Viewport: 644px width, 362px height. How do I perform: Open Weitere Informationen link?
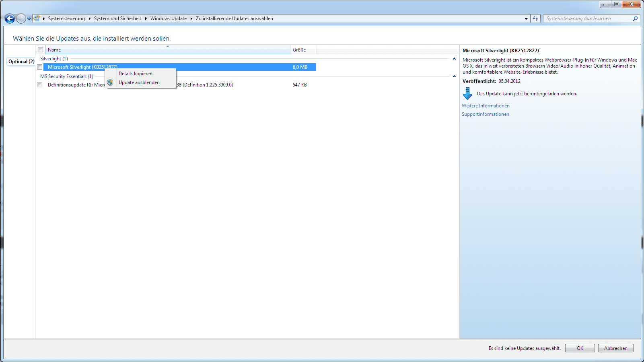[x=486, y=106]
